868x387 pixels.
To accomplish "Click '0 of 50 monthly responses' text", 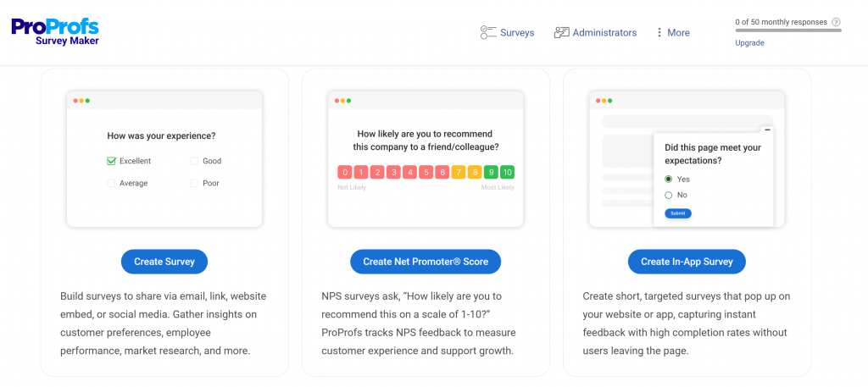I will (x=781, y=22).
